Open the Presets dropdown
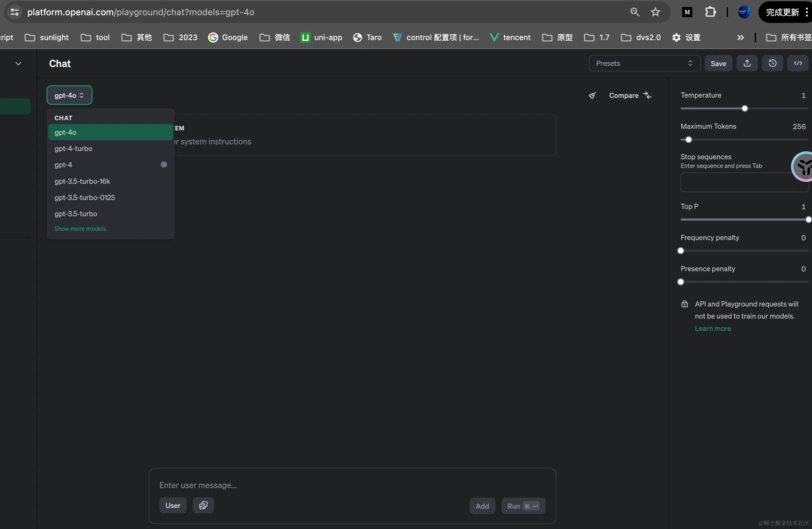 click(645, 63)
